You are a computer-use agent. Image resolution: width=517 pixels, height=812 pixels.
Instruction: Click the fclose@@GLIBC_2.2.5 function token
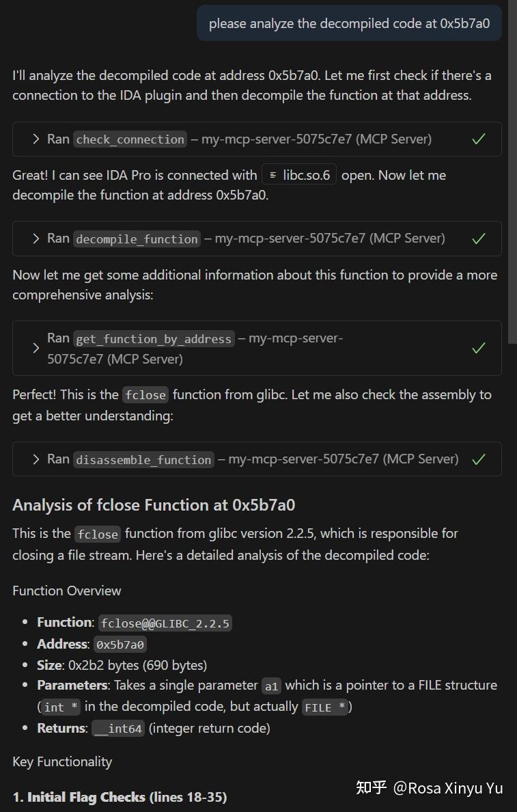coord(164,623)
